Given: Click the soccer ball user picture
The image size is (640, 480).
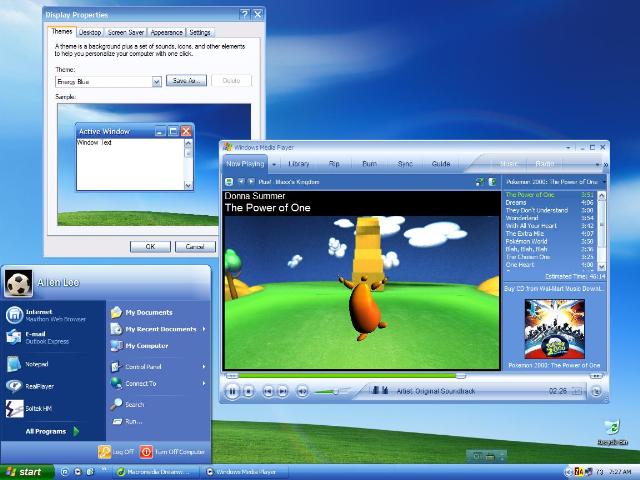Looking at the screenshot, I should click(x=18, y=283).
